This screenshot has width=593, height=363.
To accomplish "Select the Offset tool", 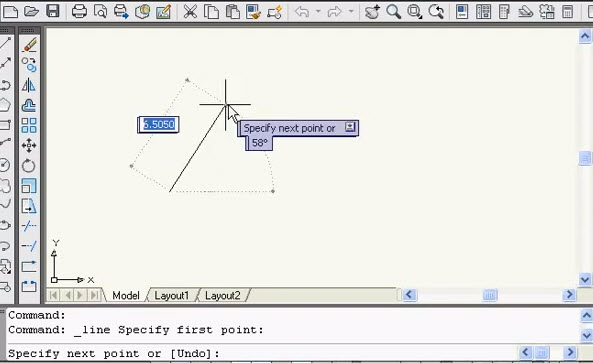I will tap(29, 105).
